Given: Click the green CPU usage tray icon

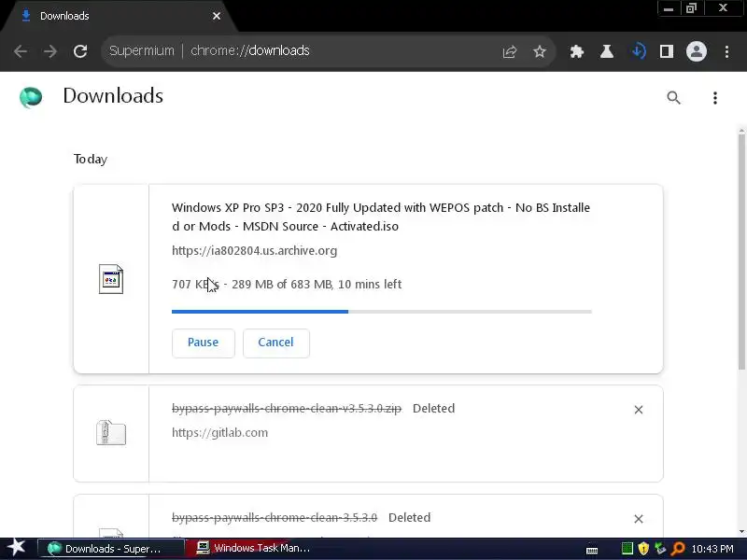Looking at the screenshot, I should click(627, 549).
